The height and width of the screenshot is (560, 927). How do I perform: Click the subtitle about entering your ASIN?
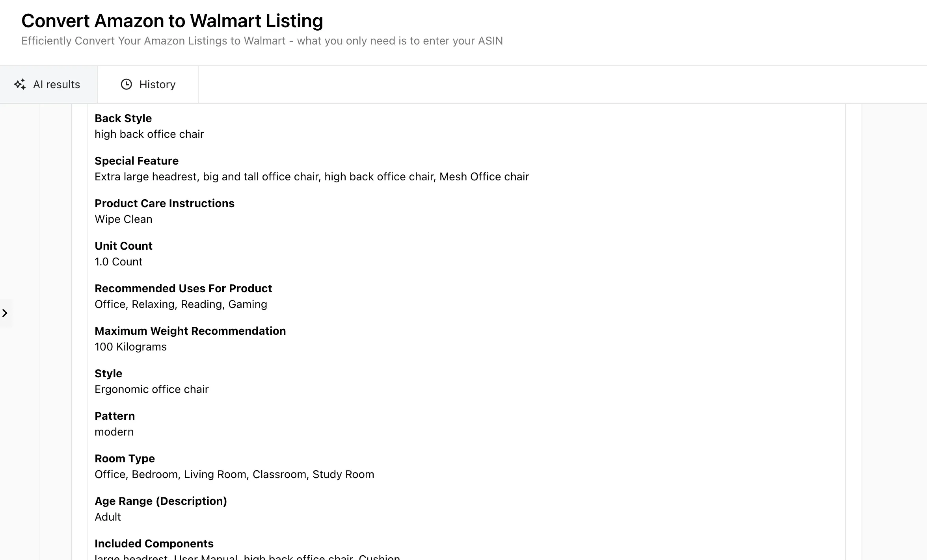(262, 41)
